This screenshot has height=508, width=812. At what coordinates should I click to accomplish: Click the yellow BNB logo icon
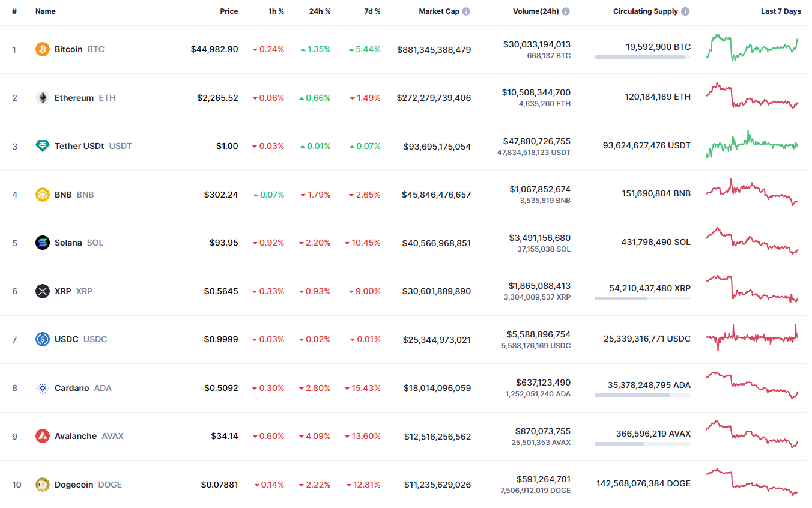click(x=42, y=195)
